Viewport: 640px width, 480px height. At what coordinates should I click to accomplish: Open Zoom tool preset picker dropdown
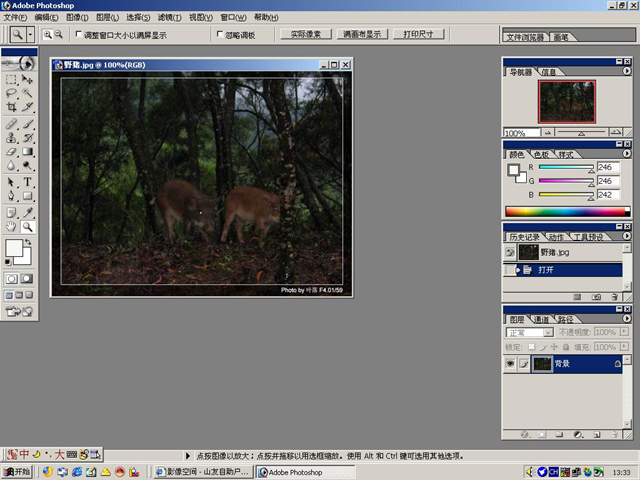(x=30, y=35)
